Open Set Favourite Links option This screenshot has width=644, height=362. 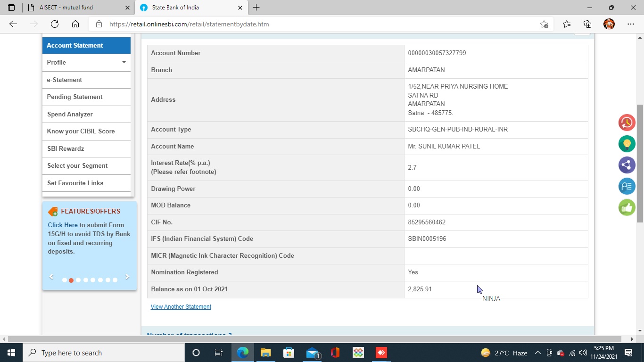[x=86, y=183]
